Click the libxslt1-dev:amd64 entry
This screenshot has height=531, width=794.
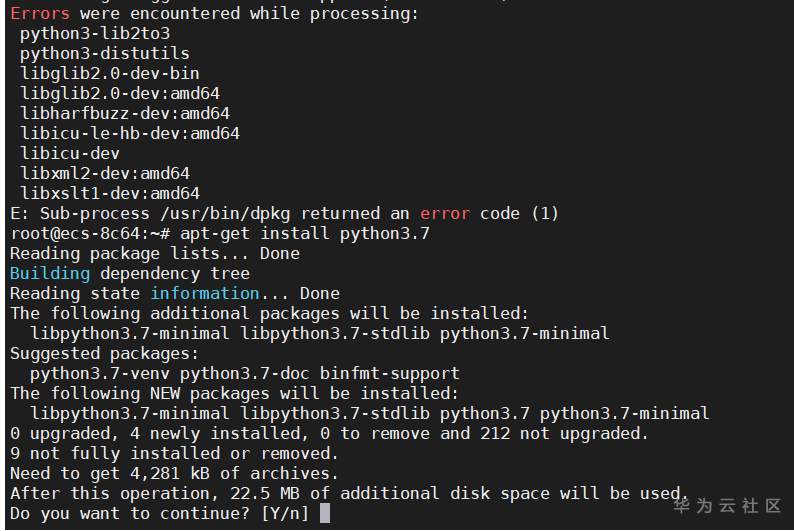110,193
